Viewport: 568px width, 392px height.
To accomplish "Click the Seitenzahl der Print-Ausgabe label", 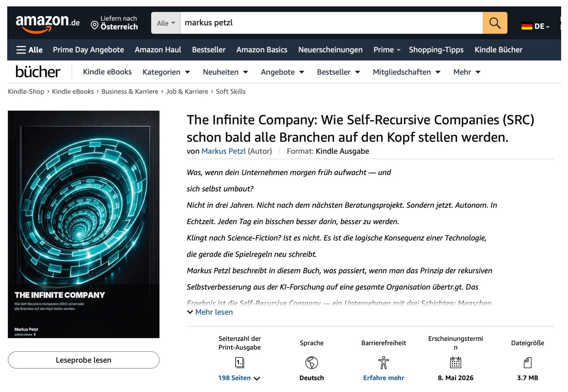I will (x=239, y=343).
